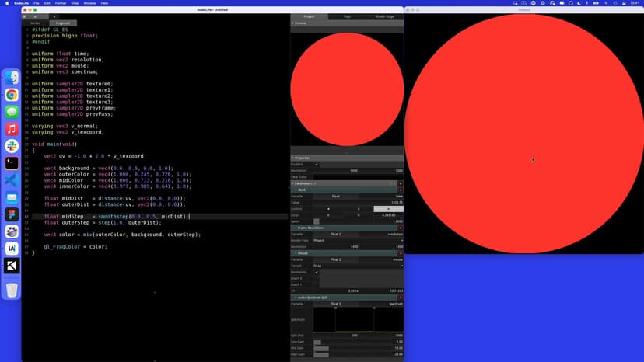Open the mouse Variant Drag dropdown

(x=357, y=266)
